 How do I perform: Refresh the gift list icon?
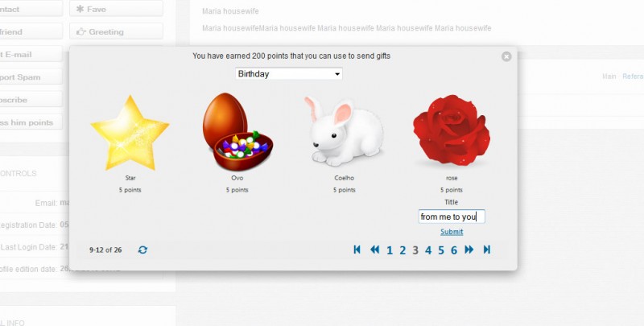coord(142,250)
